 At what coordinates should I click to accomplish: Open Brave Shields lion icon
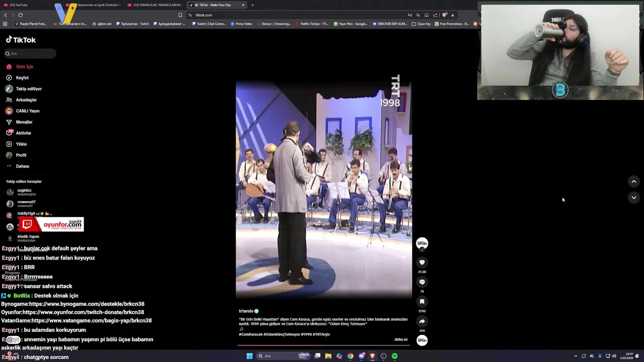tap(444, 15)
